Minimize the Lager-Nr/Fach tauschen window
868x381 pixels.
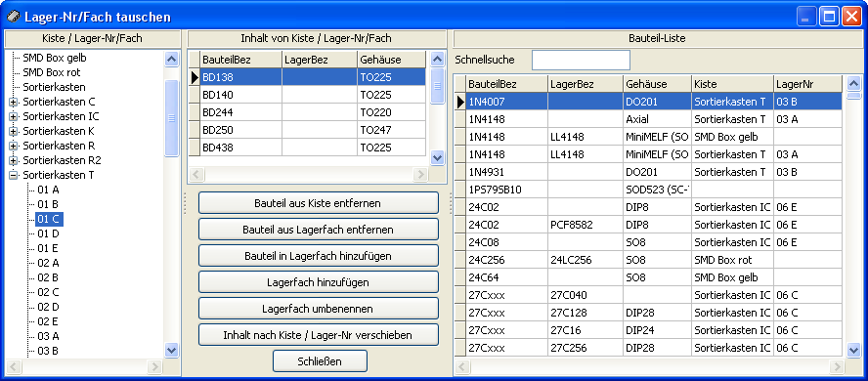click(x=807, y=17)
